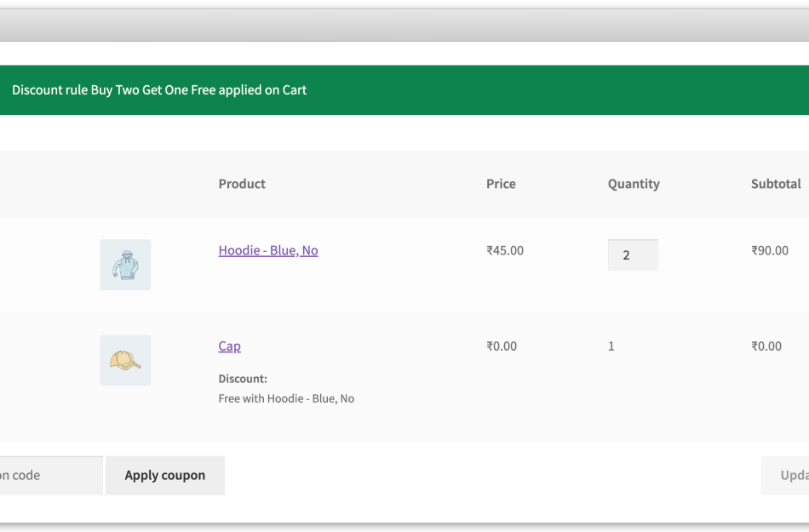Image resolution: width=809 pixels, height=532 pixels.
Task: Click the Quantity column header
Action: click(x=634, y=184)
